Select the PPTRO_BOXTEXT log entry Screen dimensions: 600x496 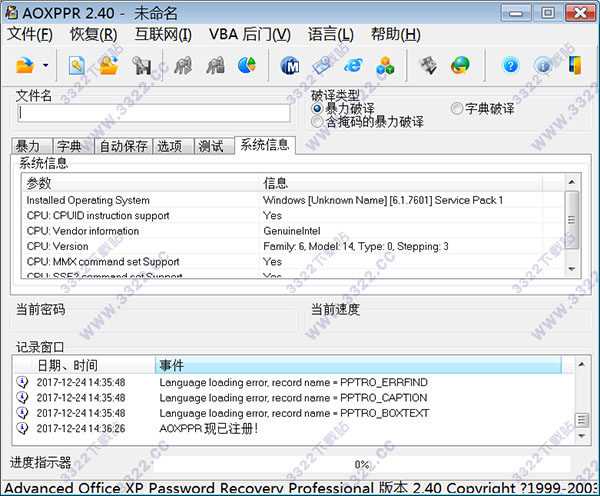click(x=294, y=413)
